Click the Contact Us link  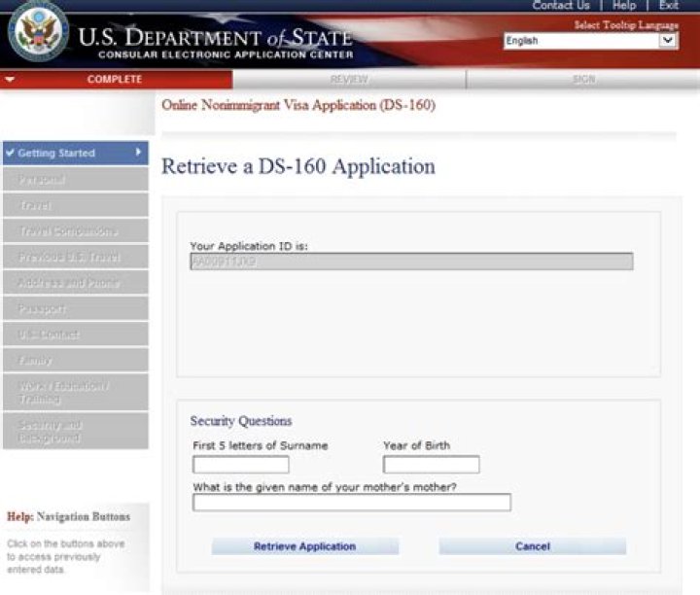561,6
